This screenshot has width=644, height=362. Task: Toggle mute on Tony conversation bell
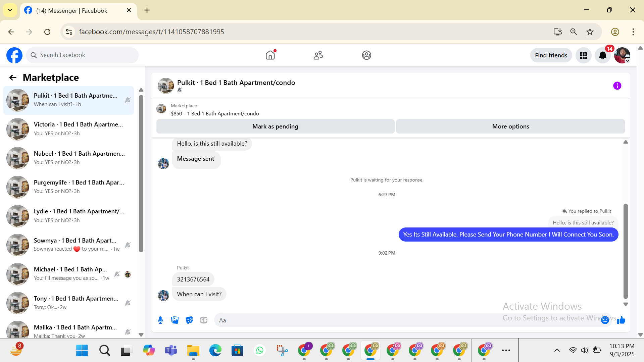[x=128, y=303]
